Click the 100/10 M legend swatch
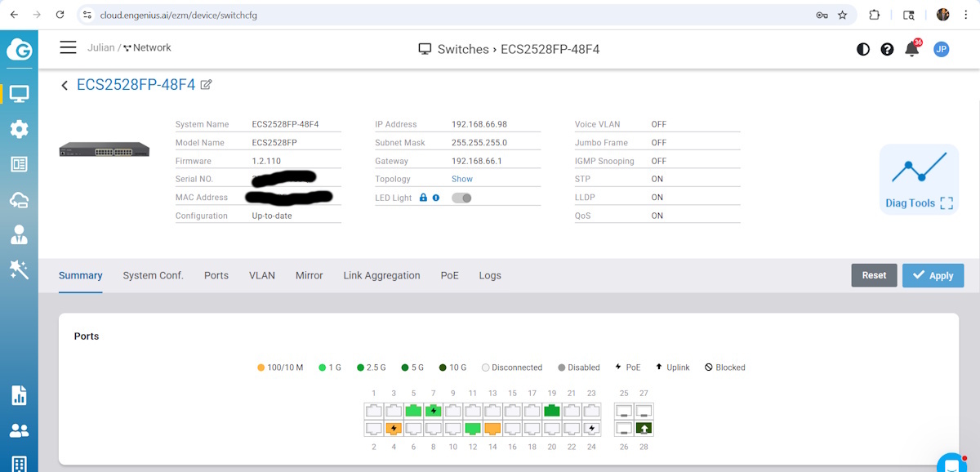 (x=261, y=367)
